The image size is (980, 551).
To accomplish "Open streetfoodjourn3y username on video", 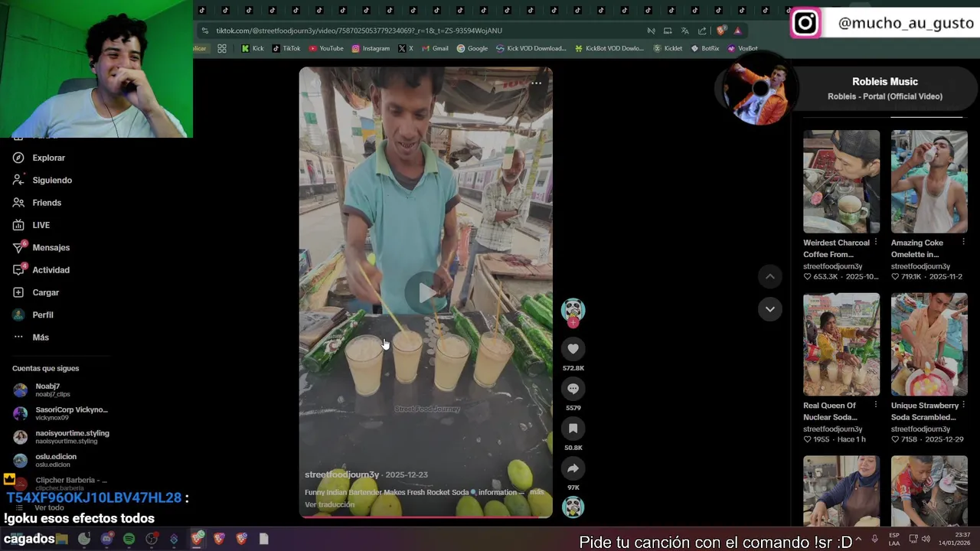I will (341, 474).
